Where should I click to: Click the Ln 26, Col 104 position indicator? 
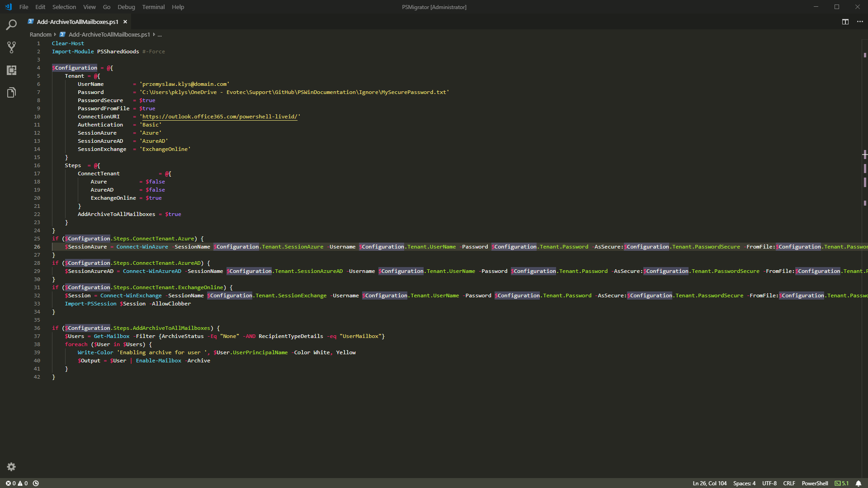[709, 483]
